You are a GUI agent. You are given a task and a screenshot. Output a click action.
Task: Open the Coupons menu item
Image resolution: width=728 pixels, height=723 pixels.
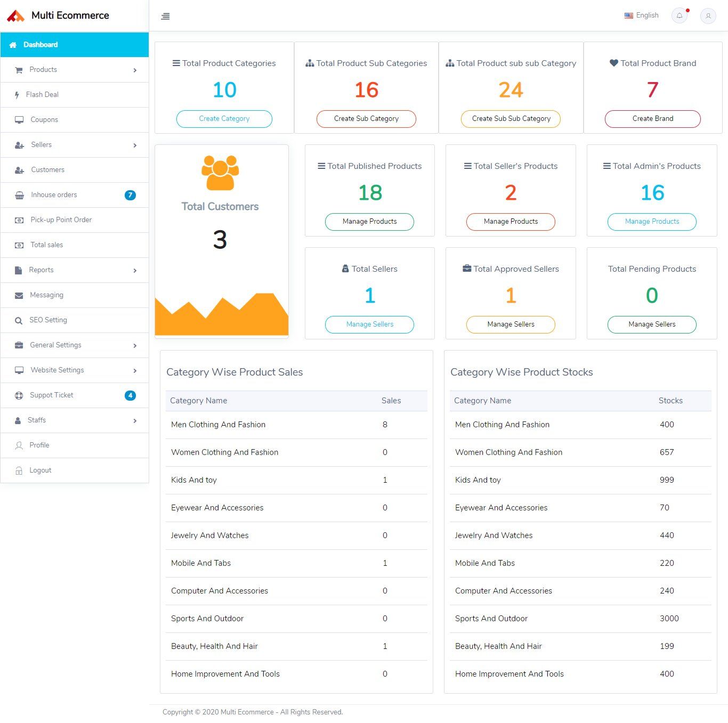75,120
